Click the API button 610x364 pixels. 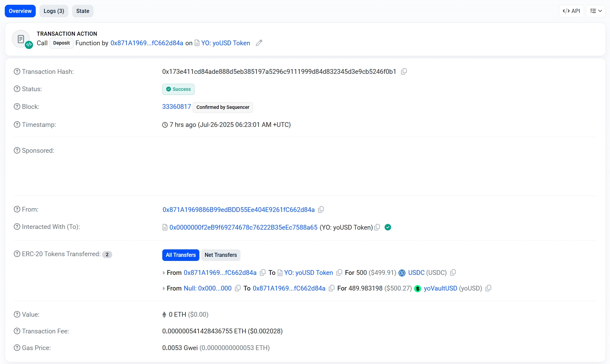571,11
